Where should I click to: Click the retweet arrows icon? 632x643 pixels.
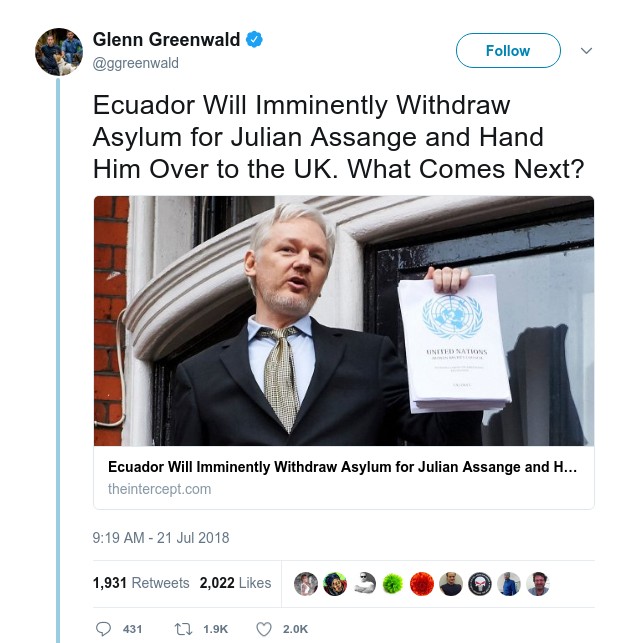pos(181,629)
